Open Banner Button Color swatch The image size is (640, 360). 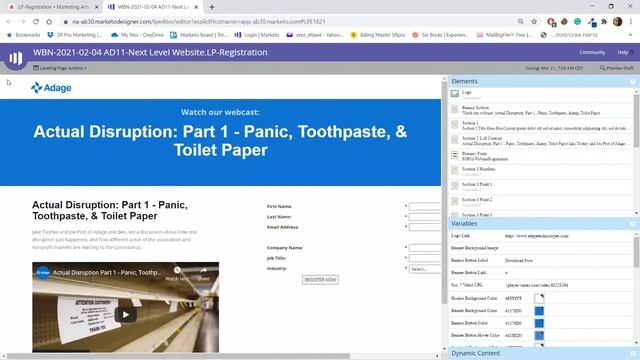[539, 323]
